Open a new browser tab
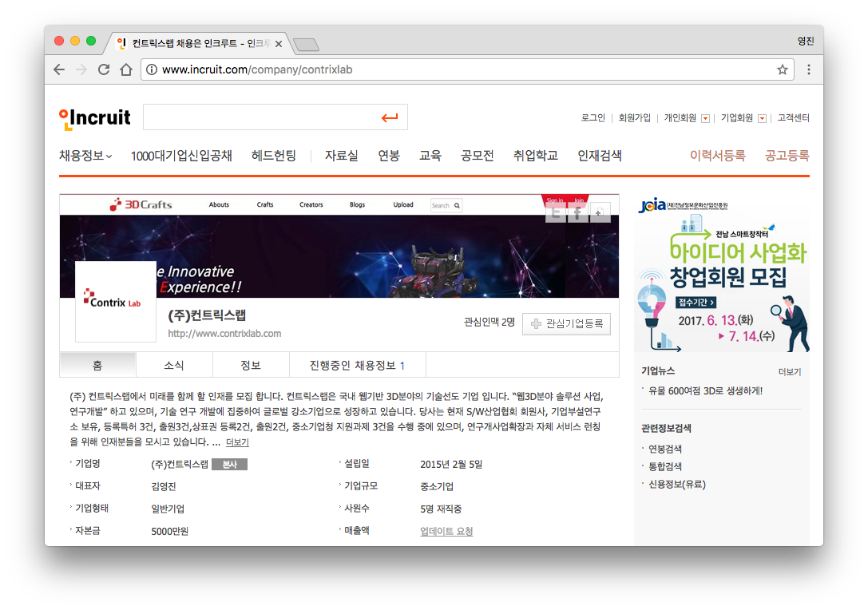This screenshot has width=868, height=610. click(306, 44)
